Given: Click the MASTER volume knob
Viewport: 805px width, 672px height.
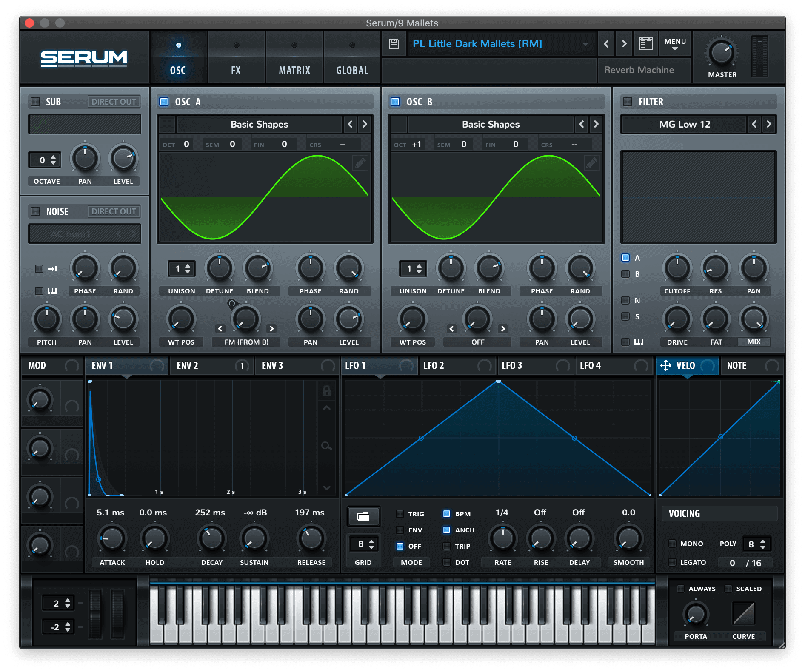Looking at the screenshot, I should tap(722, 53).
